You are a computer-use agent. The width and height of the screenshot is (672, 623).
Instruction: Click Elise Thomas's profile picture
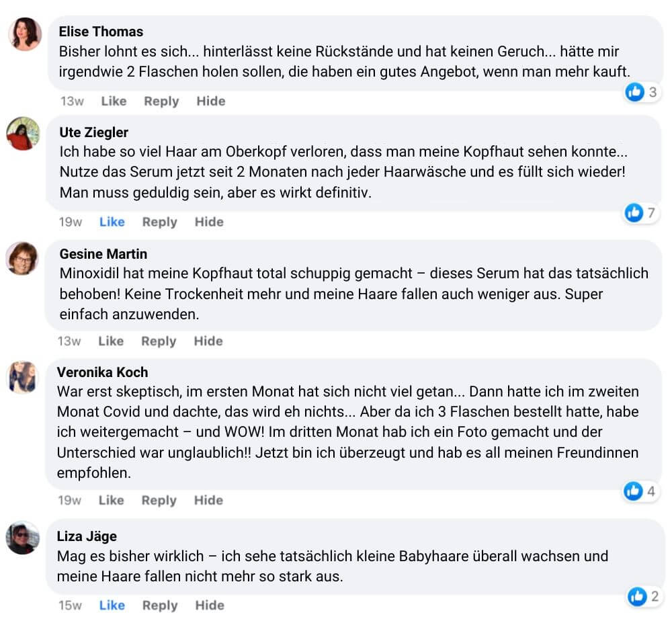pyautogui.click(x=25, y=34)
